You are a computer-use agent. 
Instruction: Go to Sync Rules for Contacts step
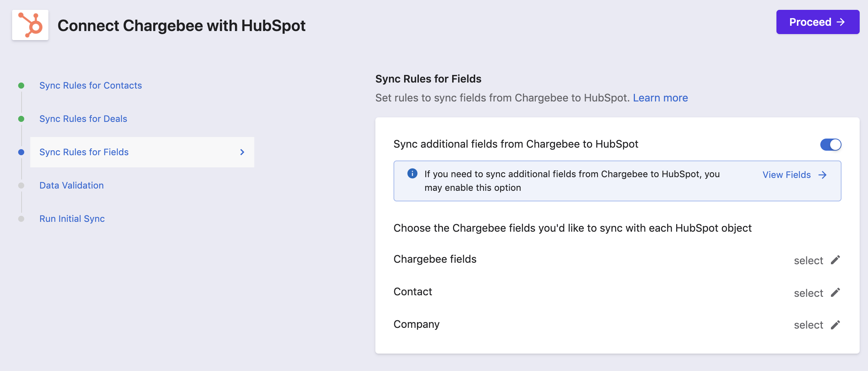(90, 86)
